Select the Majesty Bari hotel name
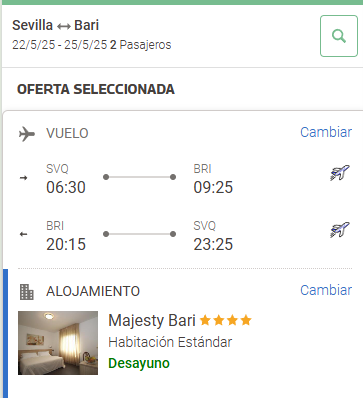The image size is (363, 398). (152, 321)
